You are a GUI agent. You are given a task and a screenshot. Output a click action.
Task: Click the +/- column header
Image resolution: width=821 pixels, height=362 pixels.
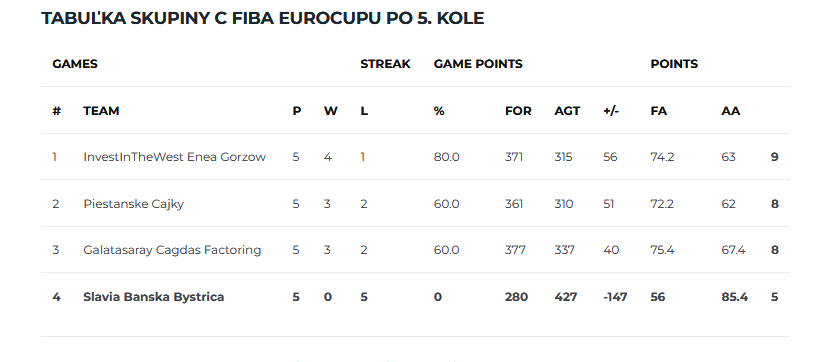coord(611,111)
